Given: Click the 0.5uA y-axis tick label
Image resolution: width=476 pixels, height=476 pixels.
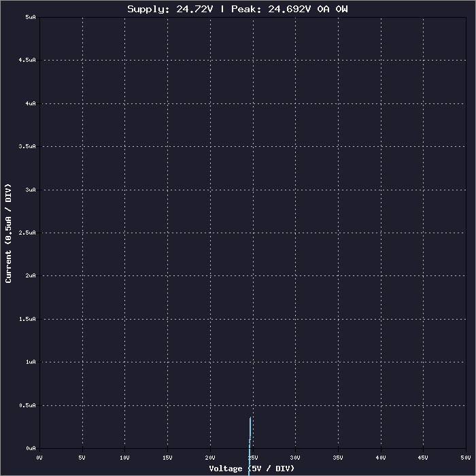Looking at the screenshot, I should coord(27,405).
